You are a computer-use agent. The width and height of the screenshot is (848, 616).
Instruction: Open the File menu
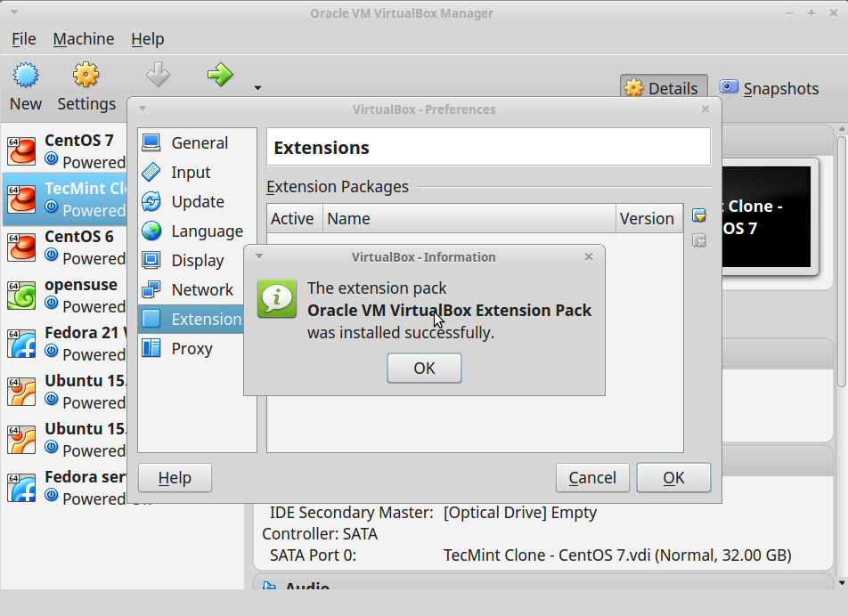coord(24,39)
